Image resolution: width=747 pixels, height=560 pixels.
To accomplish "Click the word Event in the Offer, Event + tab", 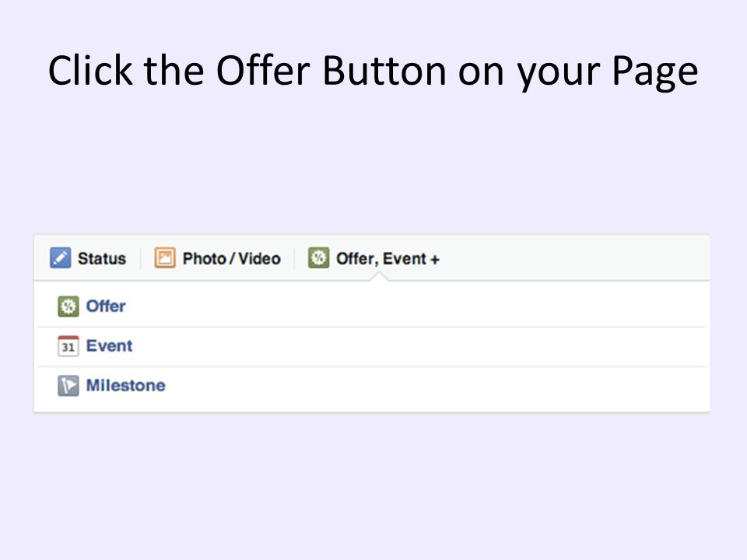I will [404, 258].
